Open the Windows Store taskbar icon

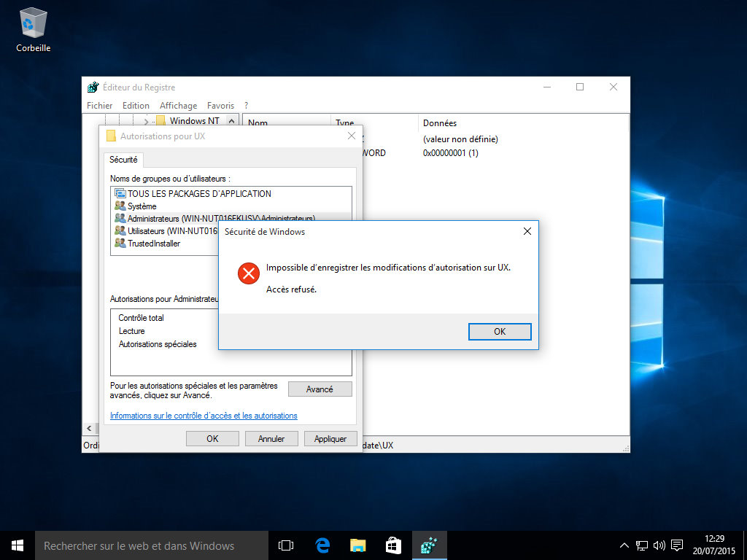393,545
